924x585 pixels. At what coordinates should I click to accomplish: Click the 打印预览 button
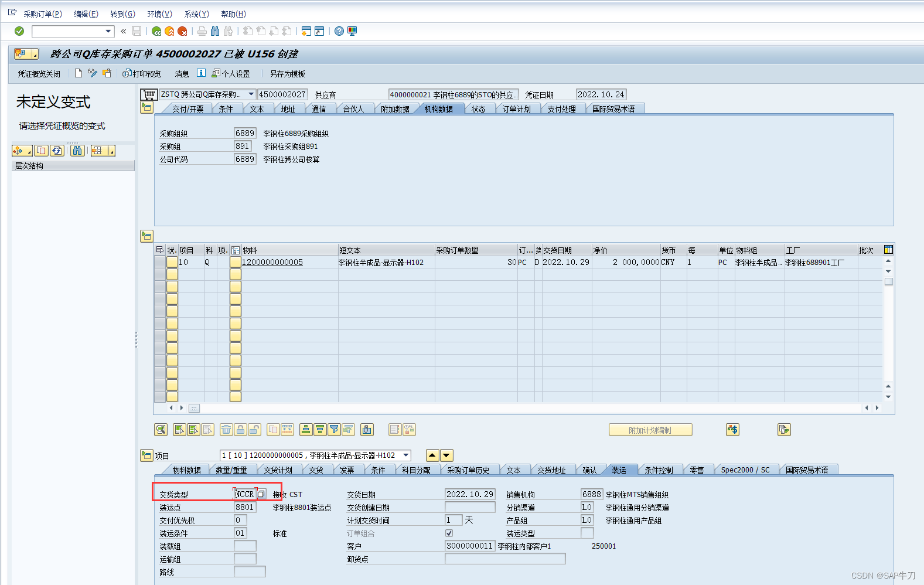tap(142, 74)
